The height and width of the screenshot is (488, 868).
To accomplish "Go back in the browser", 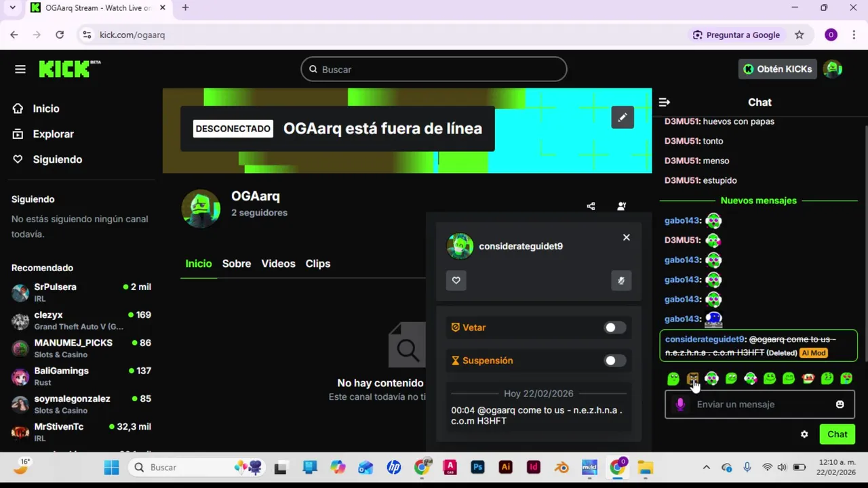I will pos(14,35).
